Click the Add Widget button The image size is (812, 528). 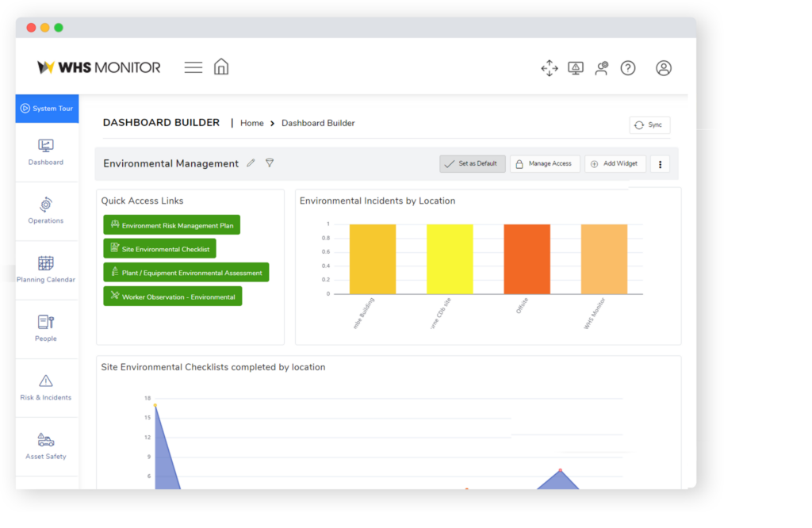(615, 164)
